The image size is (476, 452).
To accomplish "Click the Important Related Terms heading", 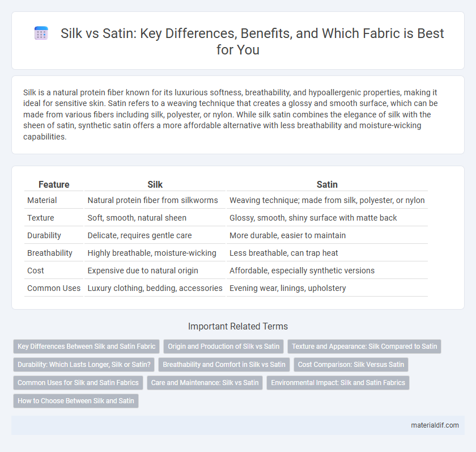I will (238, 326).
